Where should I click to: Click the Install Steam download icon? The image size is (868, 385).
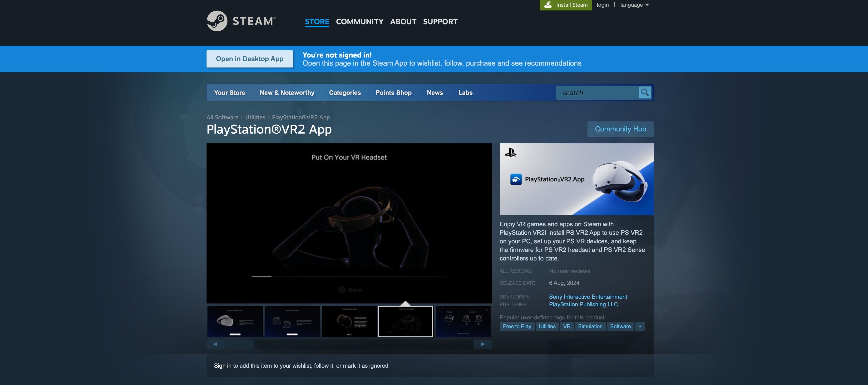pyautogui.click(x=548, y=5)
